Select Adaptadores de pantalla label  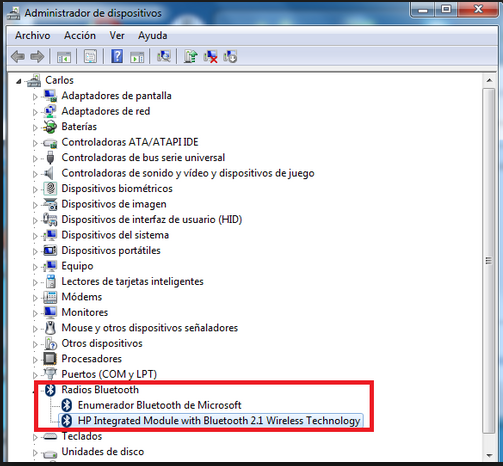(x=116, y=96)
